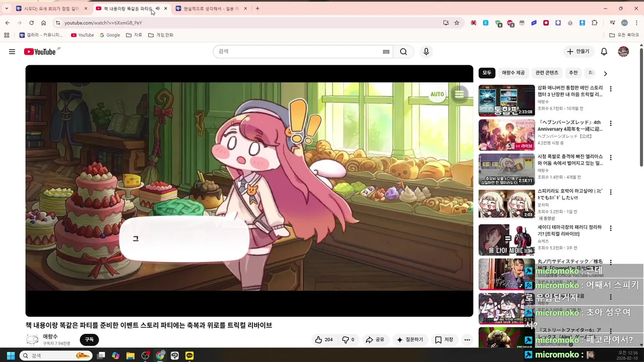644x362 pixels.
Task: Open more actions menu beside 저장
Action: coord(467,340)
